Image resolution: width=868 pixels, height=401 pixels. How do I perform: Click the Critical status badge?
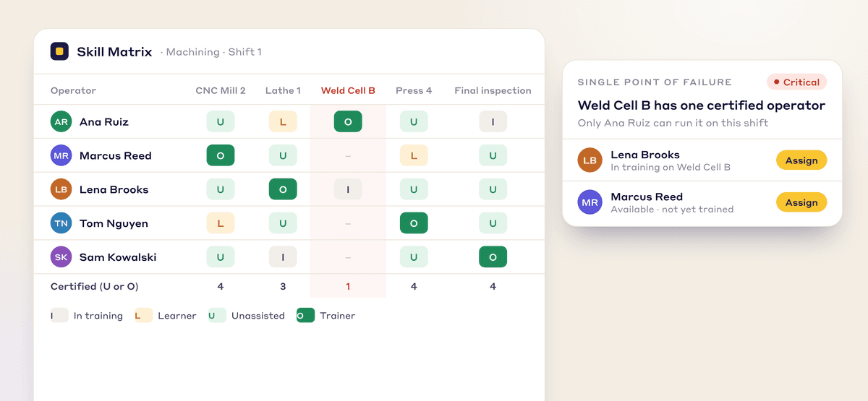(x=796, y=82)
